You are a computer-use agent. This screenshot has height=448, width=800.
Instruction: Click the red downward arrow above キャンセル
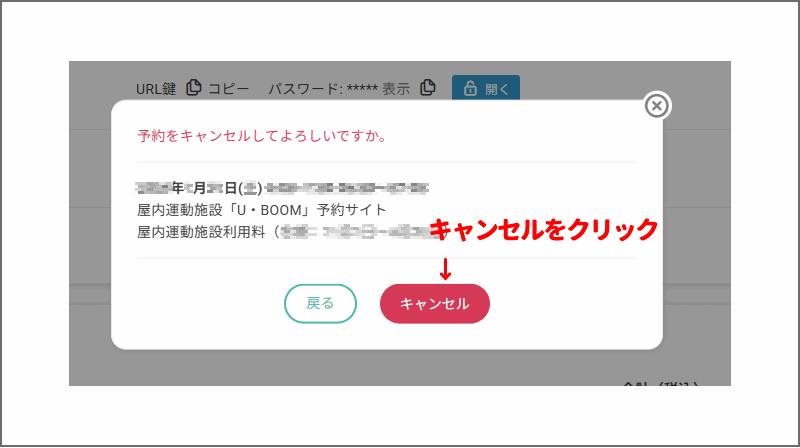(x=445, y=266)
